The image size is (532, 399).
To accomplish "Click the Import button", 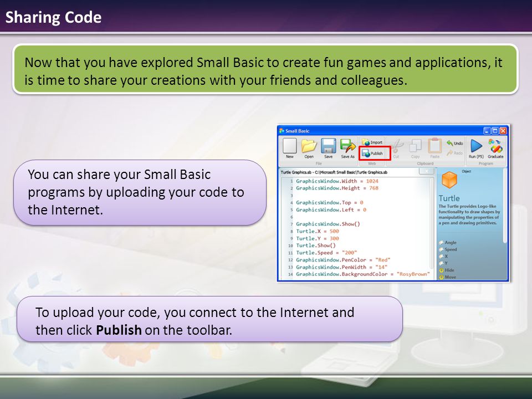I will [372, 142].
